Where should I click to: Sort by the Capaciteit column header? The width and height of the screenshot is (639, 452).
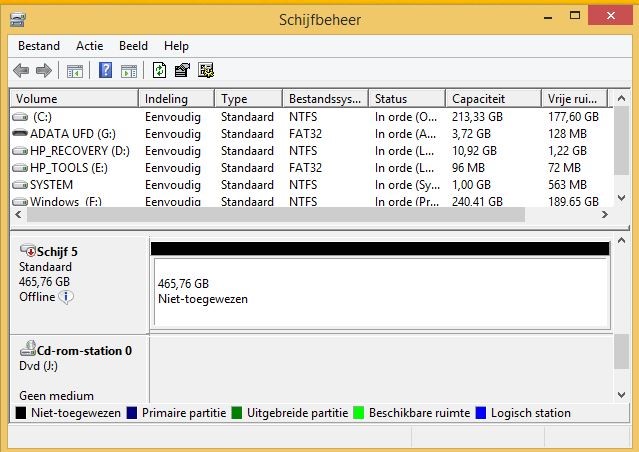pos(492,99)
